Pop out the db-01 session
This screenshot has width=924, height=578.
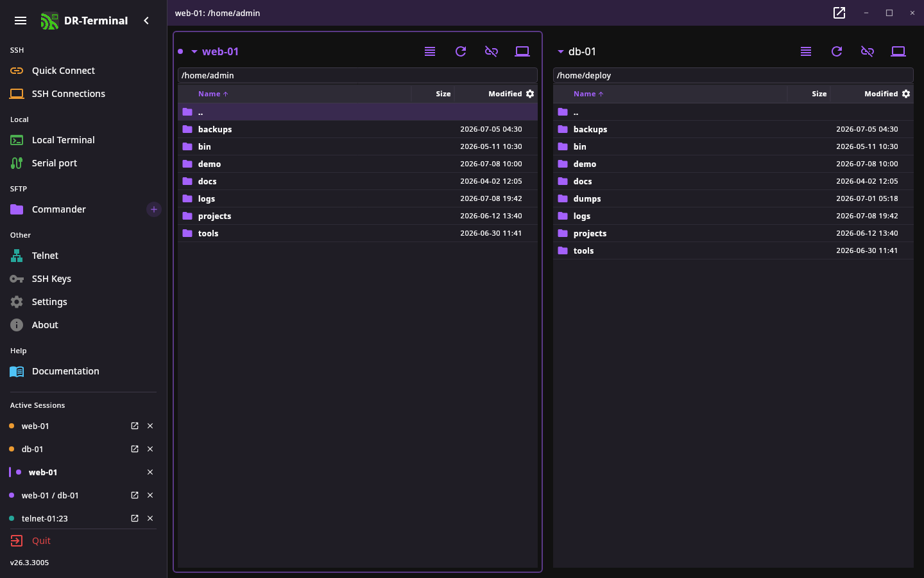tap(135, 449)
